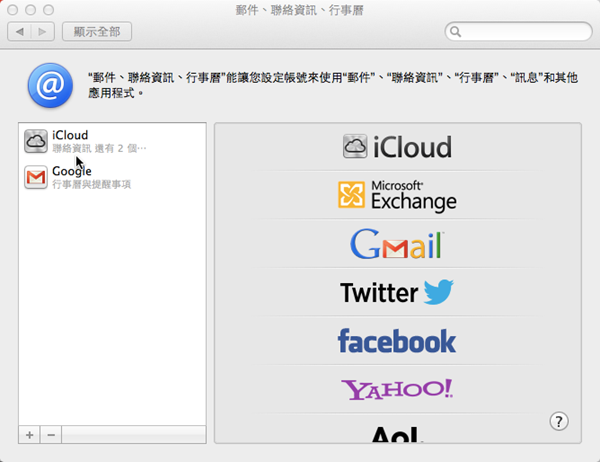Viewport: 600px width, 462px height.
Task: Click the blue @ preference pane icon
Action: tap(50, 85)
